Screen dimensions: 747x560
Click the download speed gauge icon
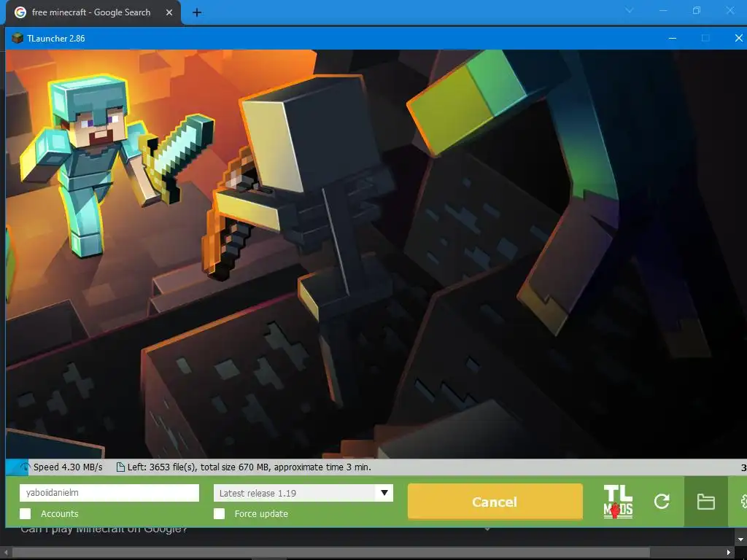click(x=25, y=467)
